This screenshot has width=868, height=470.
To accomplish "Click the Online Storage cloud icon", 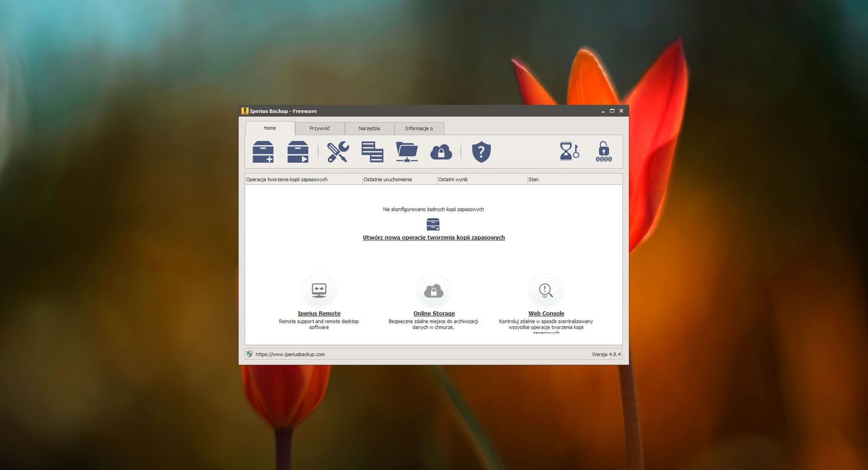I will pyautogui.click(x=433, y=290).
